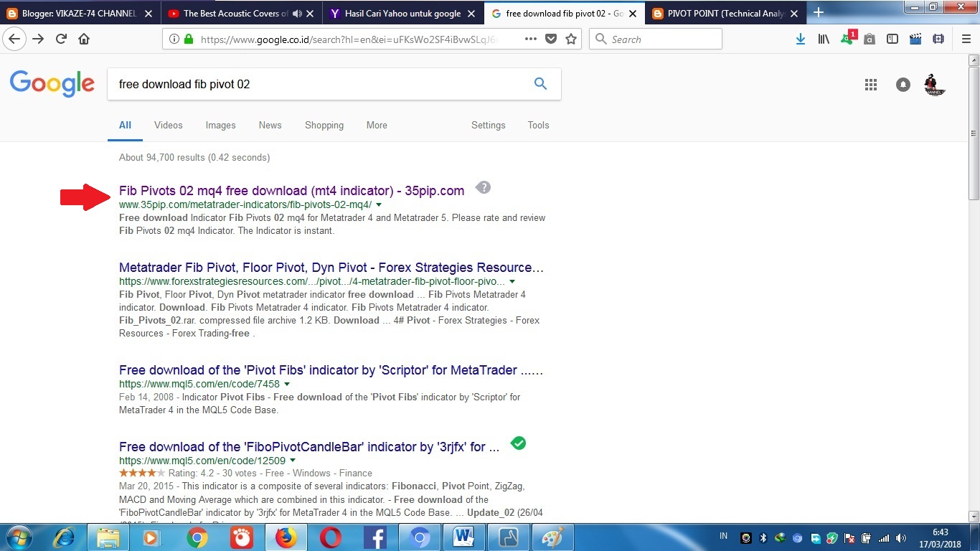Switch to News search results

[270, 125]
